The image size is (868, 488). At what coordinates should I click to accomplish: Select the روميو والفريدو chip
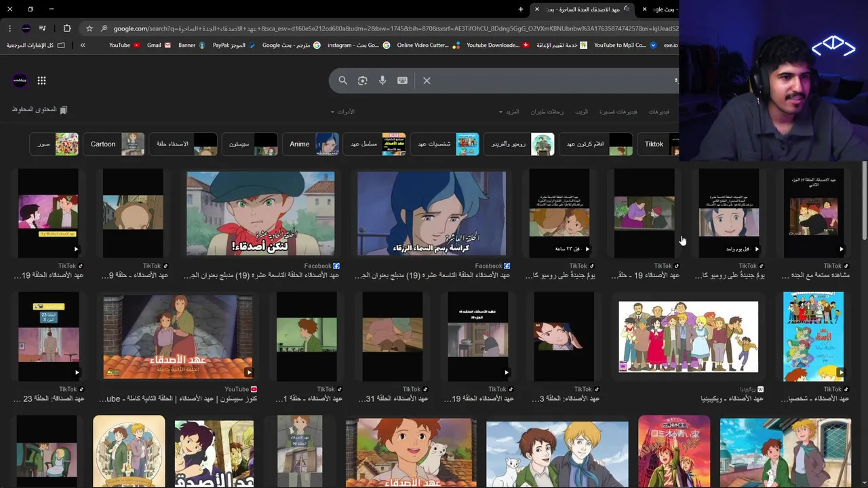click(x=519, y=144)
